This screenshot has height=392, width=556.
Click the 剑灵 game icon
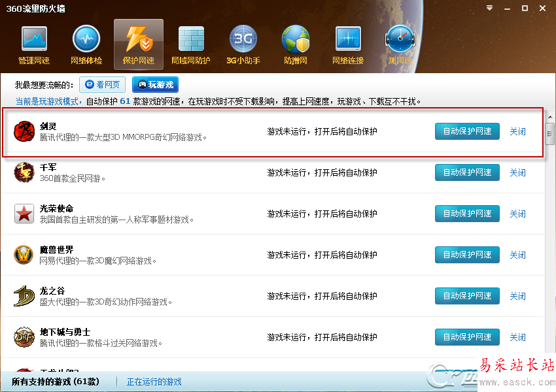coord(24,131)
